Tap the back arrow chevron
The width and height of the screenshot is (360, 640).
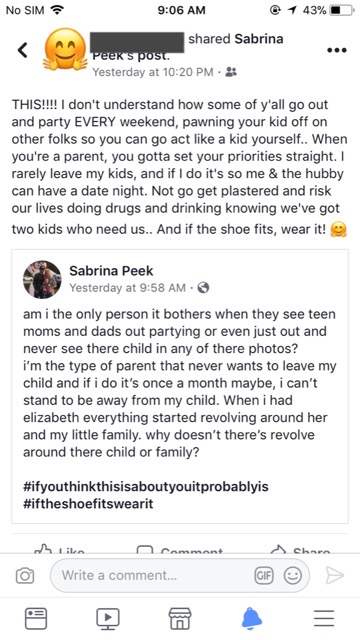[x=23, y=50]
